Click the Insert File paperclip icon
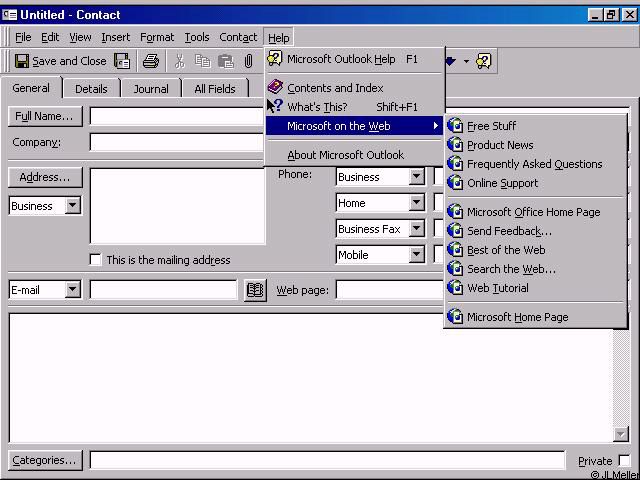 248,61
